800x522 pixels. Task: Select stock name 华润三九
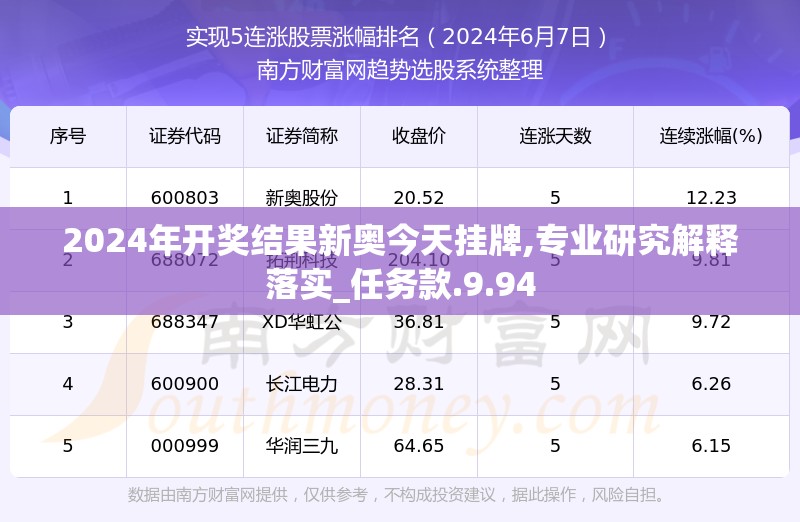tap(302, 446)
